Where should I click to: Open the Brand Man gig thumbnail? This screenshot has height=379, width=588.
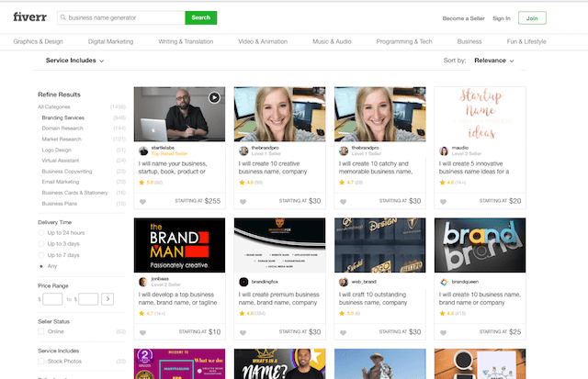(180, 245)
